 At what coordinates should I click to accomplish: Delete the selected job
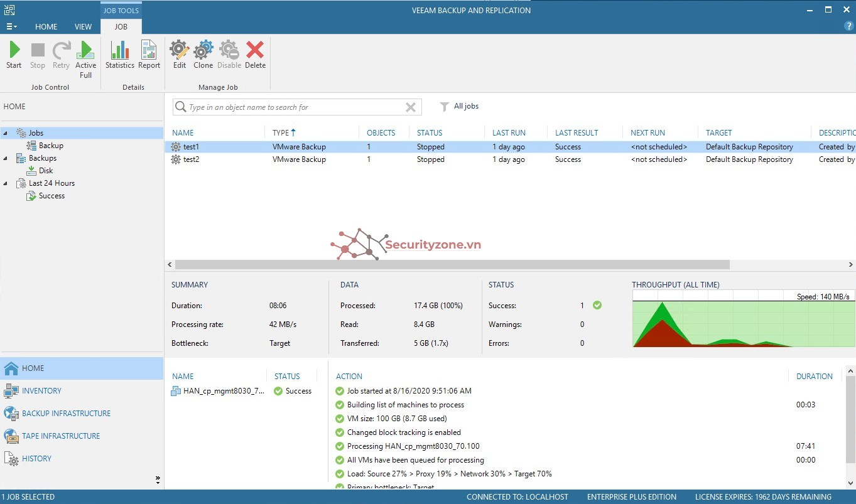[x=255, y=55]
